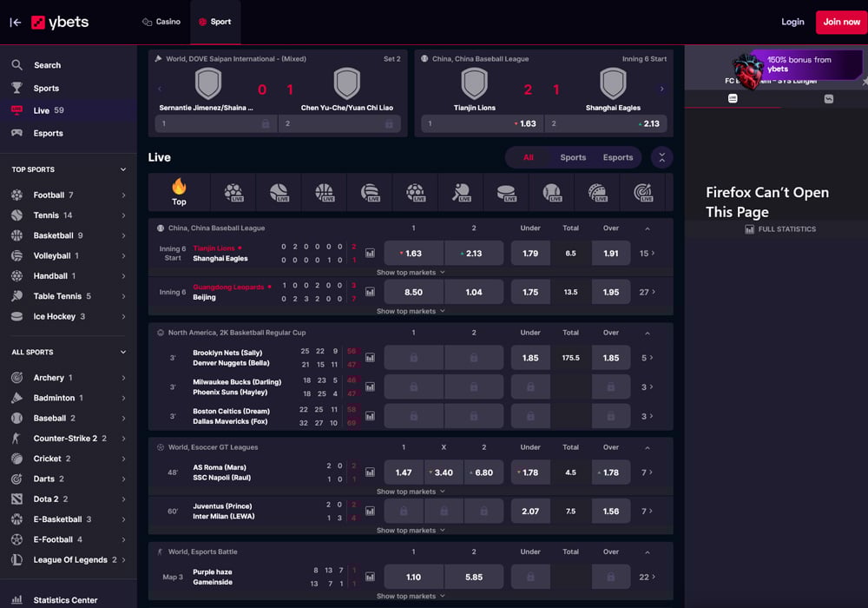Filter live events by Esports
The width and height of the screenshot is (868, 608).
point(618,157)
